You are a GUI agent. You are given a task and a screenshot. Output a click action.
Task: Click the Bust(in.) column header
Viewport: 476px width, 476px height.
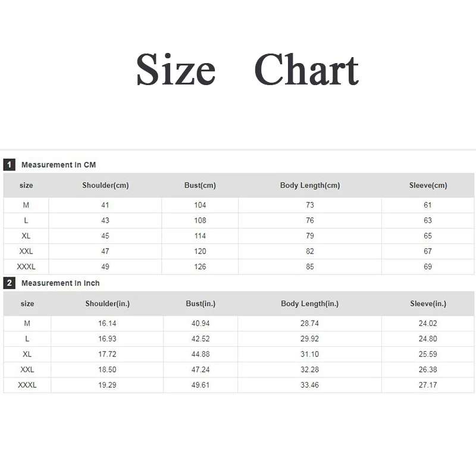point(201,304)
